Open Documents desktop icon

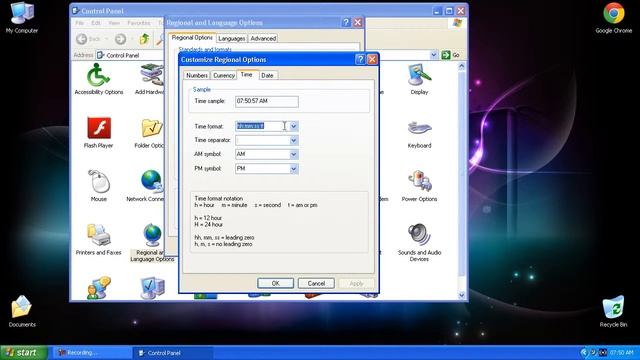coord(22,311)
